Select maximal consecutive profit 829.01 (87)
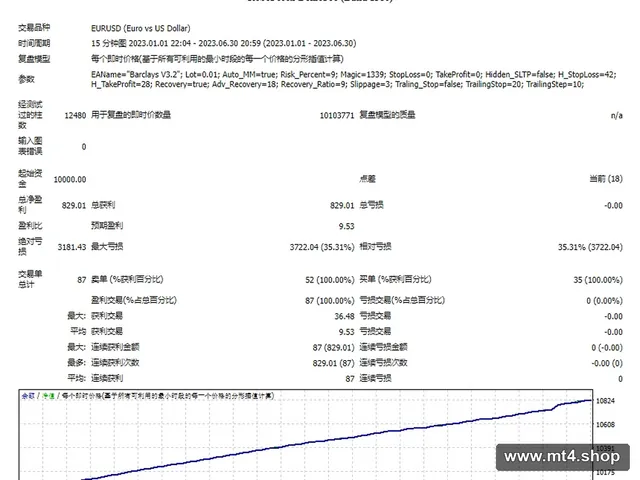The height and width of the screenshot is (480, 640). [x=333, y=363]
